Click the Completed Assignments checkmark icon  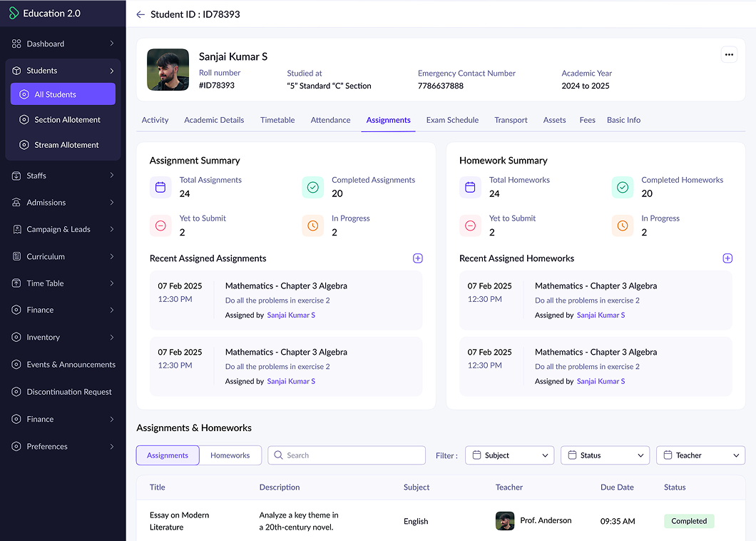(313, 187)
